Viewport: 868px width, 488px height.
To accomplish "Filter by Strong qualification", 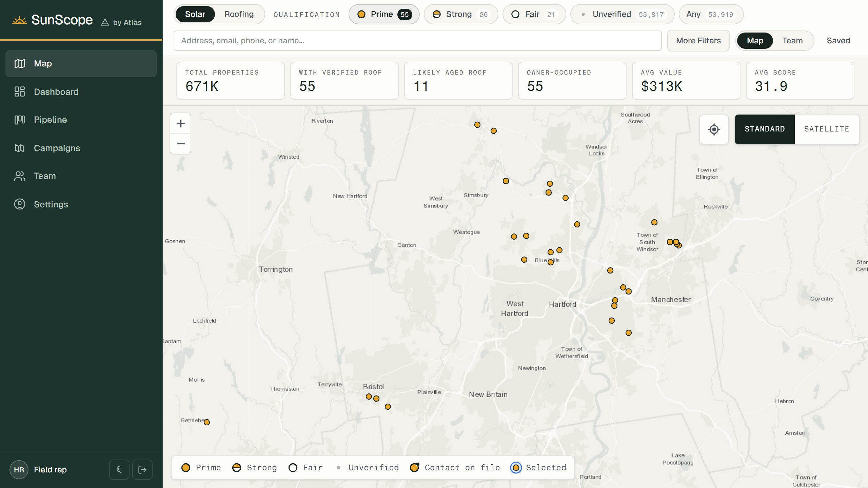I will [x=461, y=14].
